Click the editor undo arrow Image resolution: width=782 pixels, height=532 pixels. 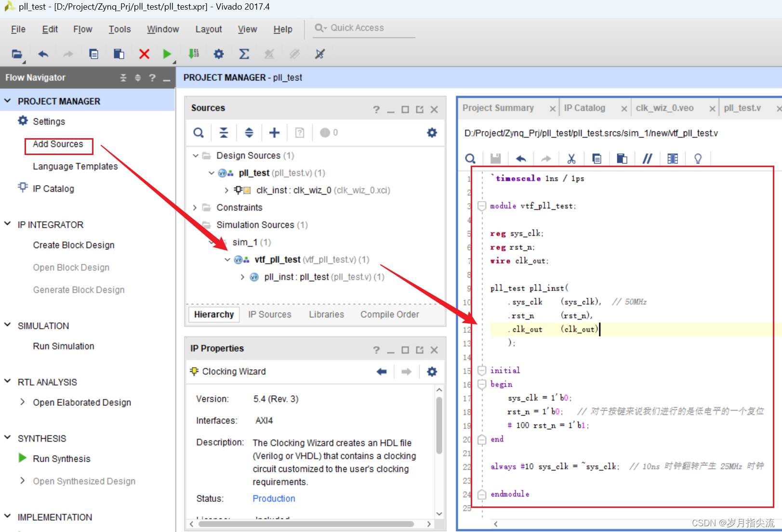[521, 158]
